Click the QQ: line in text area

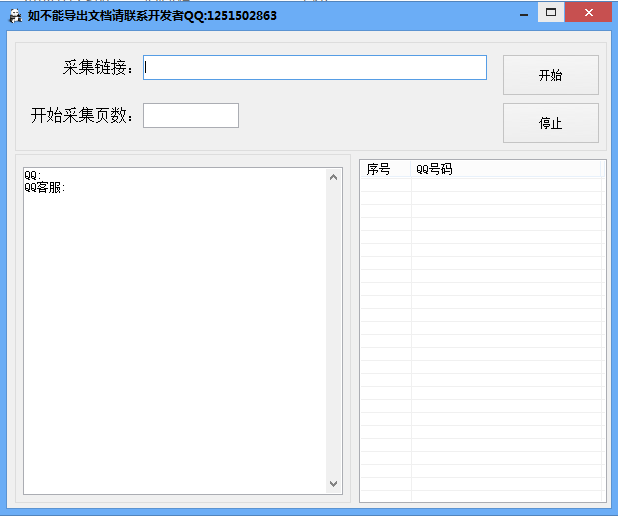(33, 175)
